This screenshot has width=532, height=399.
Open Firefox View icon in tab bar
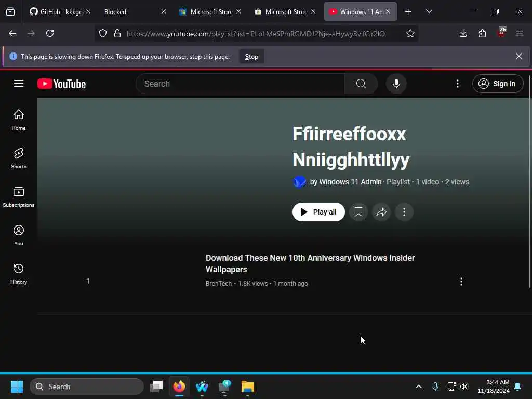(x=10, y=11)
